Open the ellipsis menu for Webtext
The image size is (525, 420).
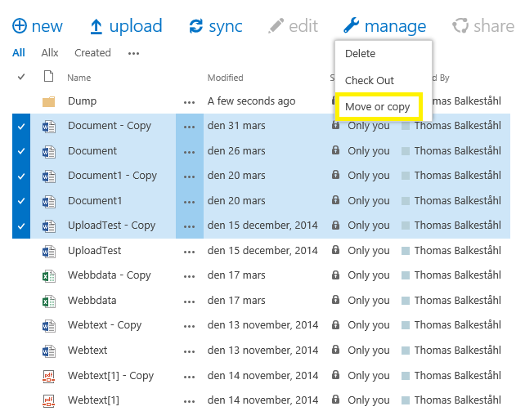tap(190, 351)
